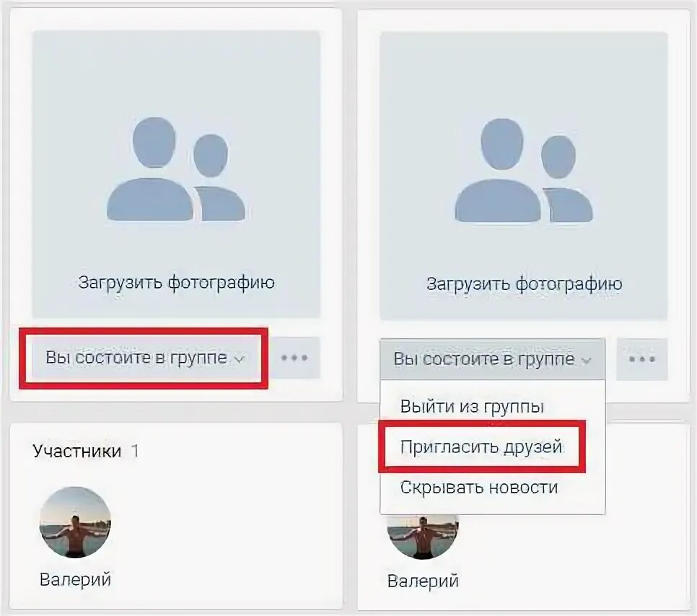Open the name link «Валерий» in left panel

[75, 579]
